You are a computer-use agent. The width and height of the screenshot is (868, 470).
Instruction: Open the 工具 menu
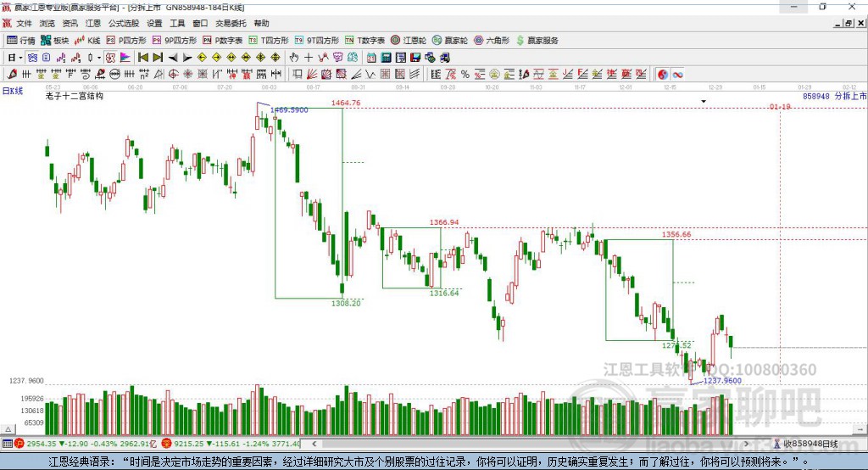pos(177,23)
